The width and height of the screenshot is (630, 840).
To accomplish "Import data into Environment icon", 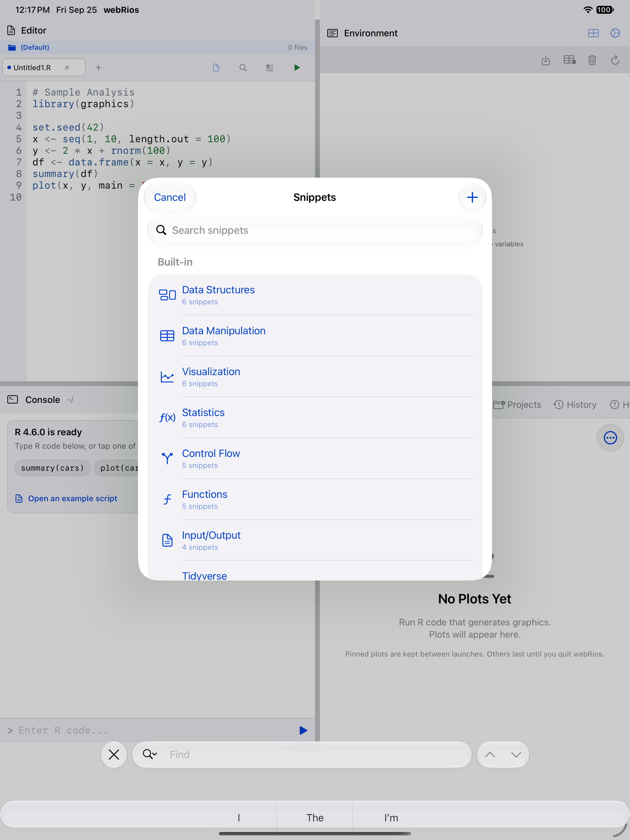I will click(546, 60).
